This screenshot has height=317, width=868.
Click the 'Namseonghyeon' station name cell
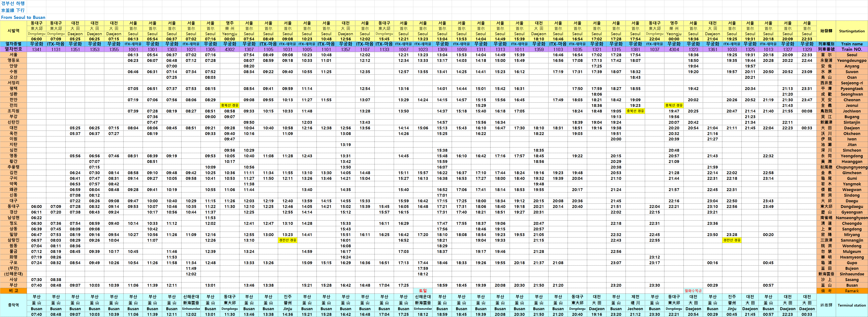click(x=852, y=218)
